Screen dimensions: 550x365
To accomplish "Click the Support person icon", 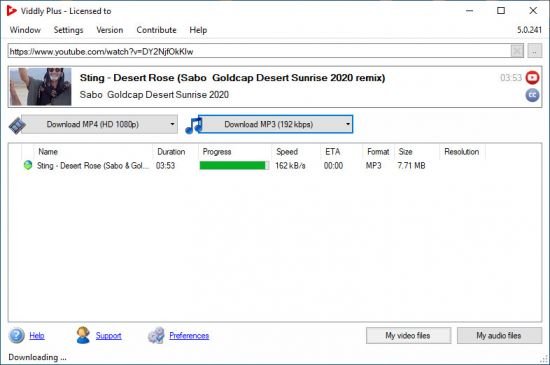I will tap(83, 335).
